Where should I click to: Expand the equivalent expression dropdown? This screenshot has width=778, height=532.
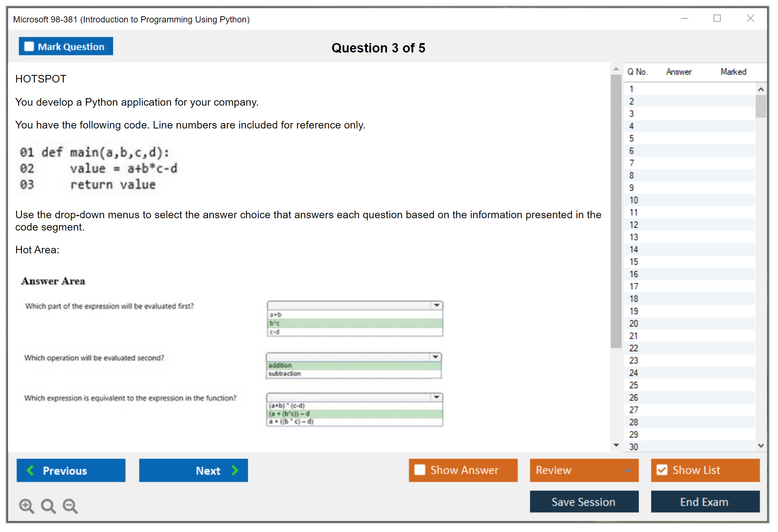point(436,397)
